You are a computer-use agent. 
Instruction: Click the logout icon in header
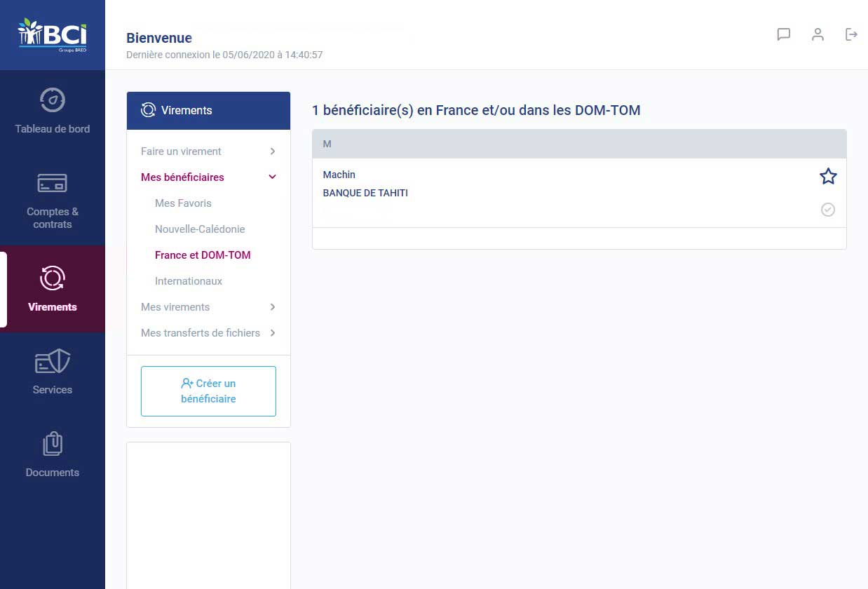[x=851, y=34]
